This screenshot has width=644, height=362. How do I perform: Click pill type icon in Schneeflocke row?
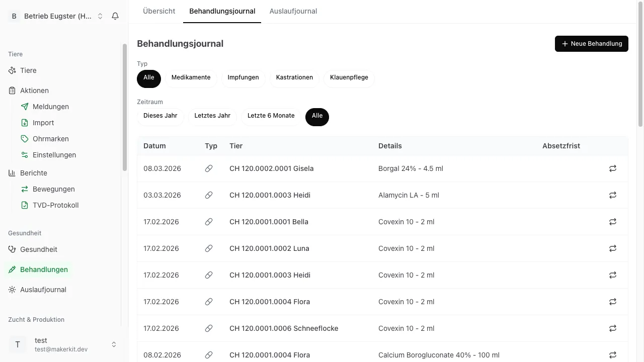coord(209,328)
